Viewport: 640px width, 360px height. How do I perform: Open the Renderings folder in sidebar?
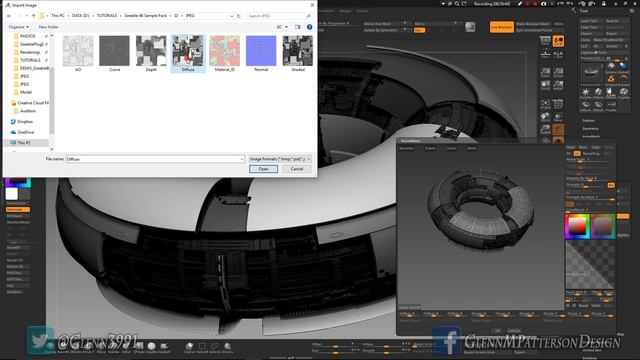tap(30, 52)
